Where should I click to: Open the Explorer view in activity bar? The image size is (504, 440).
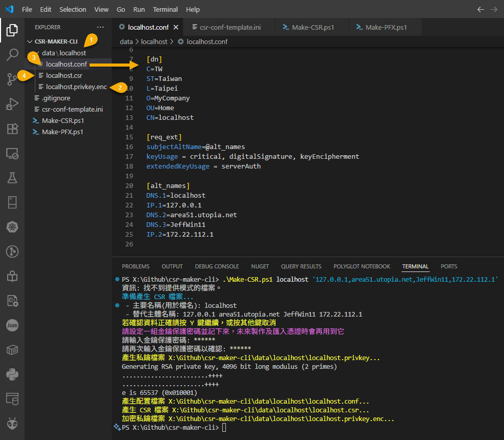(12, 30)
